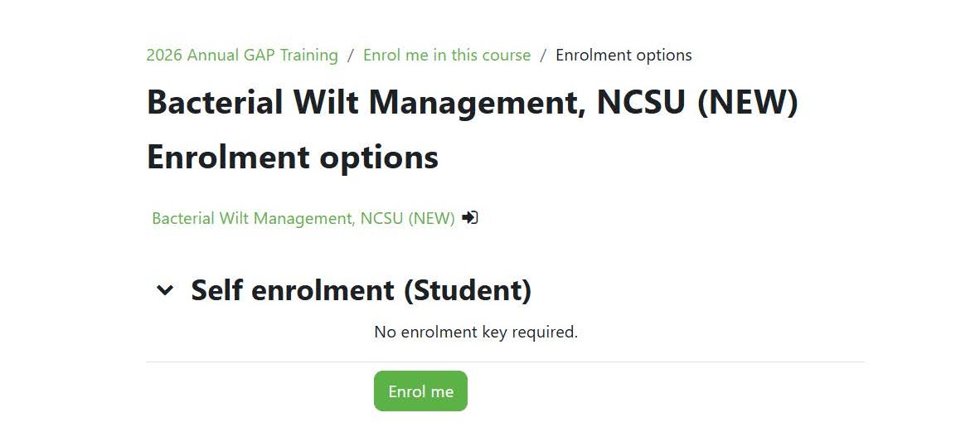
Task: Click the Self enrolment (Student) section heading
Action: (x=361, y=290)
